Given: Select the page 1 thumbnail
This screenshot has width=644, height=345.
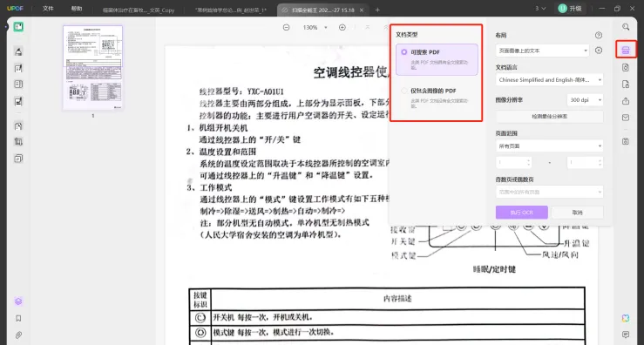Looking at the screenshot, I should 93,68.
